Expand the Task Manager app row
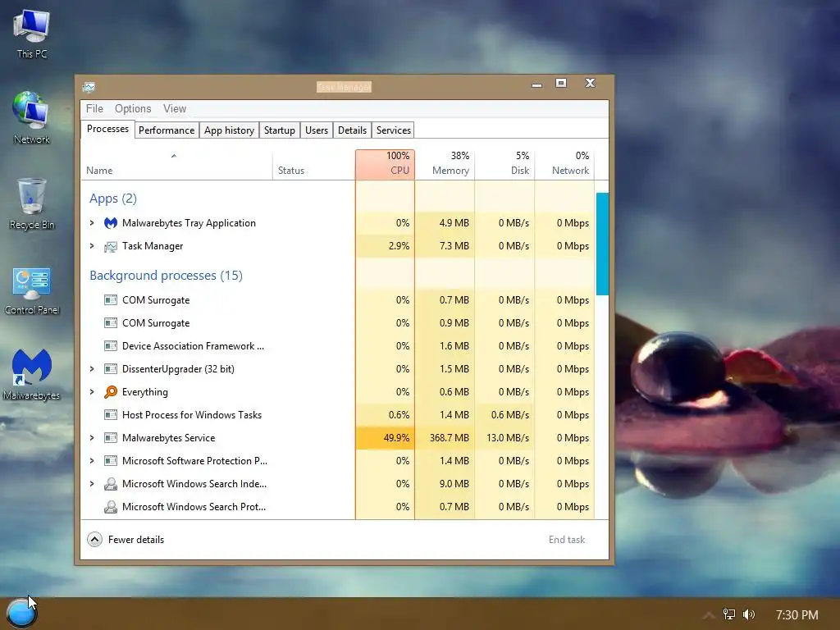 (x=92, y=246)
